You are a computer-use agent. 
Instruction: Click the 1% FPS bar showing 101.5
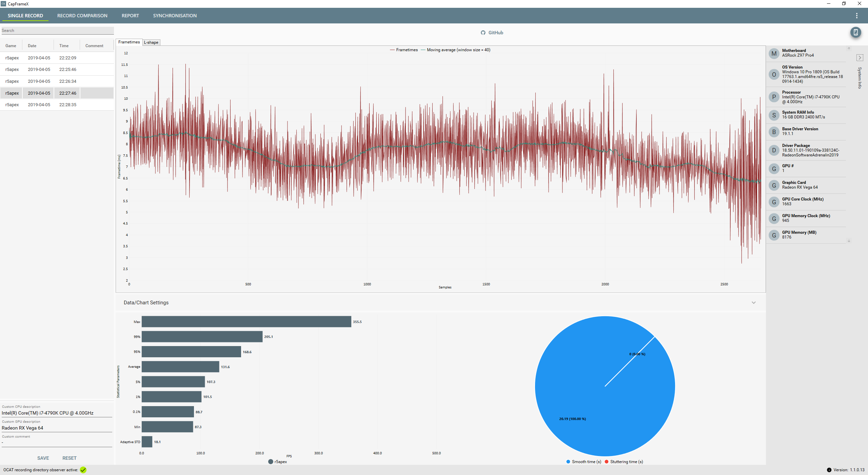point(172,397)
